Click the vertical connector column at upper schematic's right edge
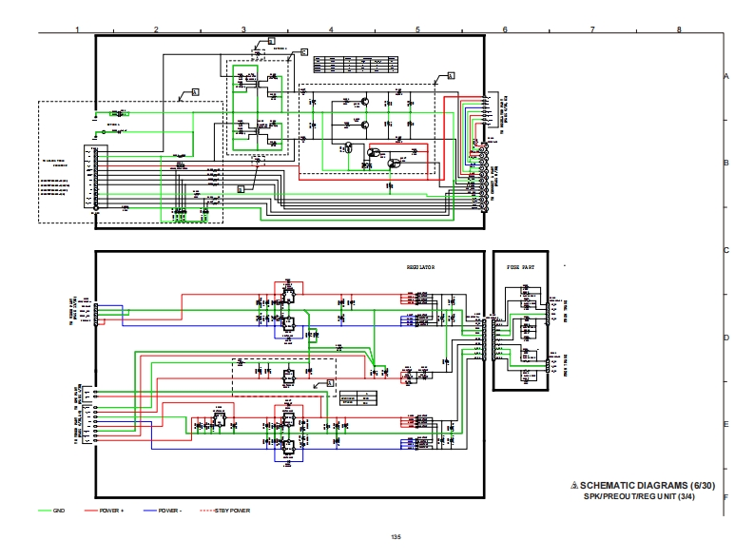 485,147
